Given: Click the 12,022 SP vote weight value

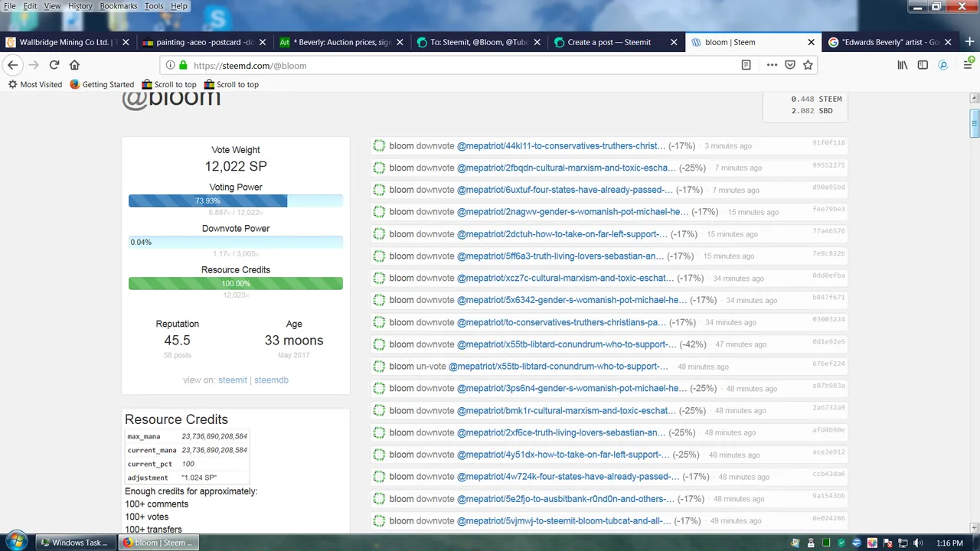Looking at the screenshot, I should 236,166.
